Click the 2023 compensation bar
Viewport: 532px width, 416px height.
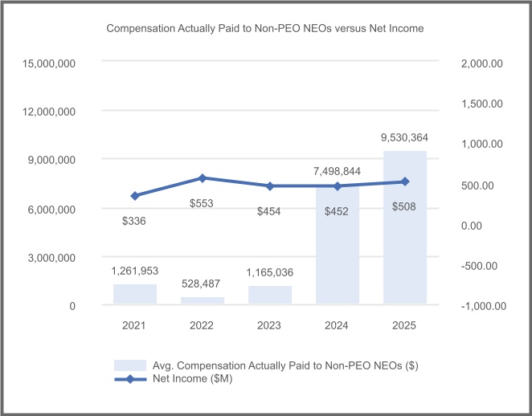click(269, 295)
